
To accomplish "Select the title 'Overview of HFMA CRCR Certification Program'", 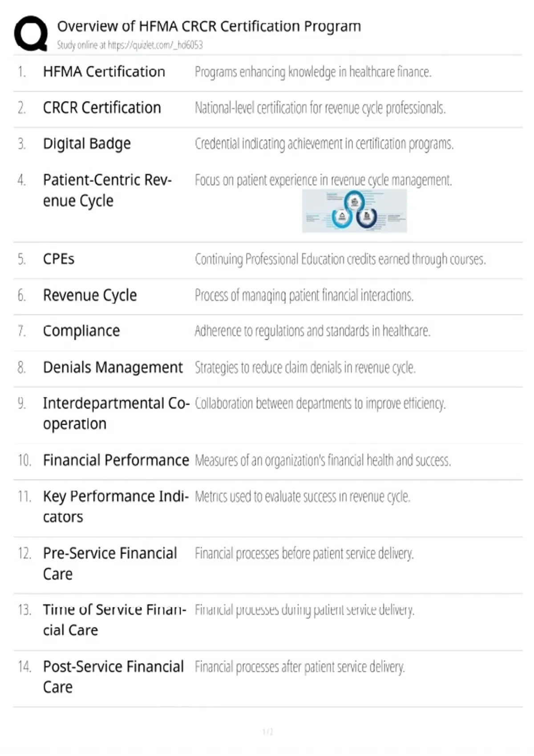I will coord(209,26).
